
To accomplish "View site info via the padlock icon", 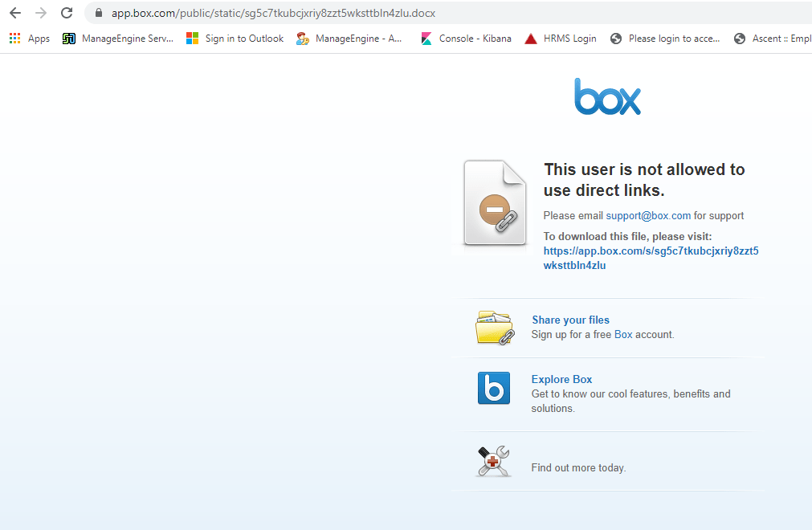I will (x=99, y=13).
